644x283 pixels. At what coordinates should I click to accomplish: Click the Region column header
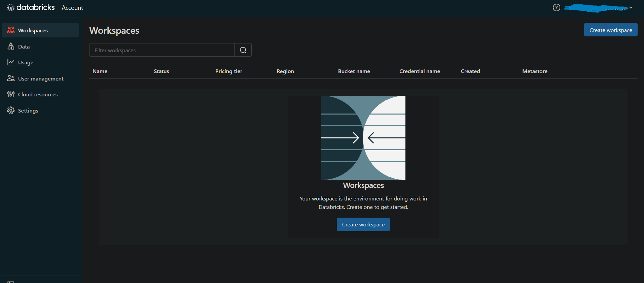285,71
